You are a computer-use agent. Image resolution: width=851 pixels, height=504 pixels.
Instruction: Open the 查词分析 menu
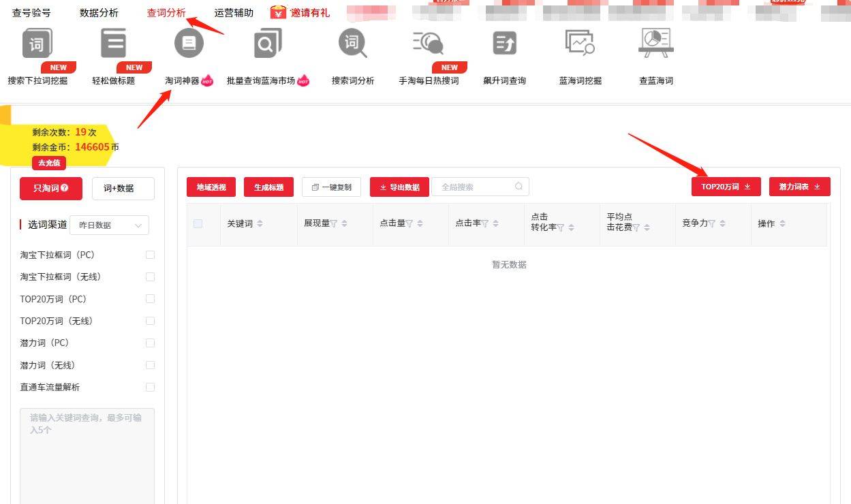pyautogui.click(x=166, y=12)
